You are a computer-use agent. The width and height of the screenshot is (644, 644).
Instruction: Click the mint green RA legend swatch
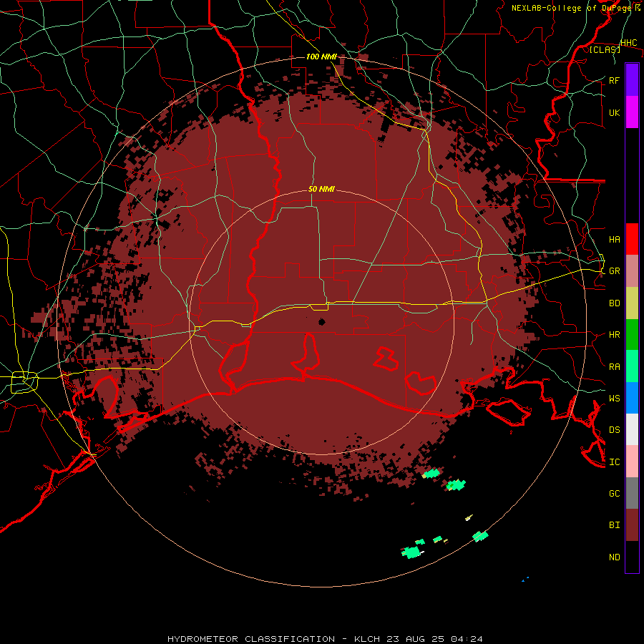[632, 366]
